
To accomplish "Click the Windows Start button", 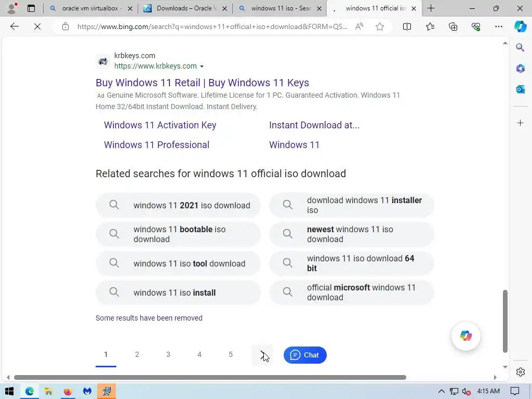I will point(9,391).
